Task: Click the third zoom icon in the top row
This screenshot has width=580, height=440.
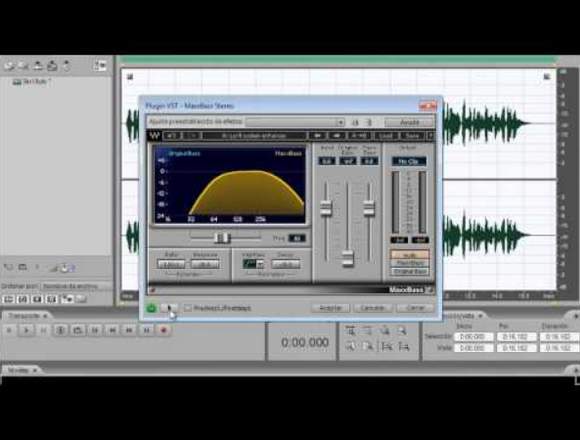Action: click(x=385, y=330)
